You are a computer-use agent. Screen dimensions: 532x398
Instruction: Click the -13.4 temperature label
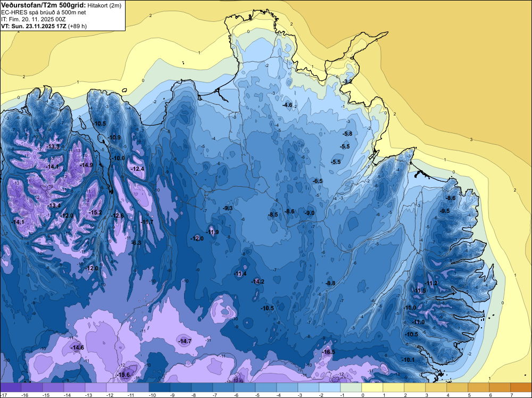[x=54, y=205]
